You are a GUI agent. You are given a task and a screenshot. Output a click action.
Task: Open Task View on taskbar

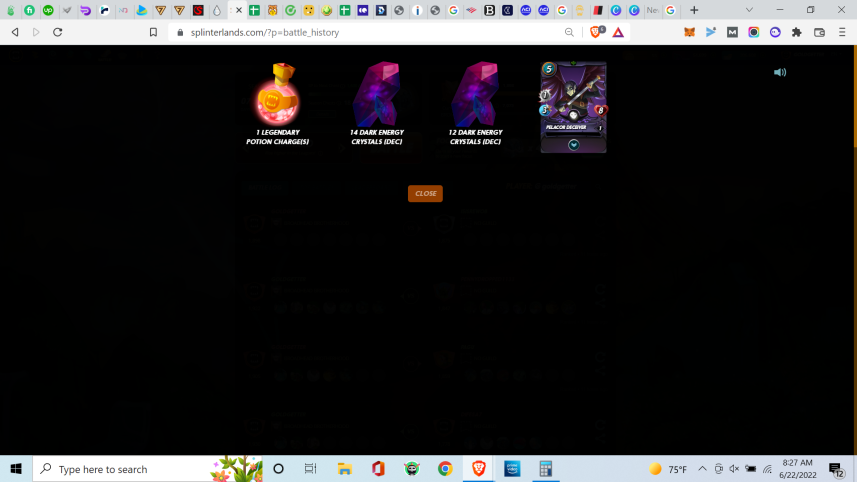point(310,469)
